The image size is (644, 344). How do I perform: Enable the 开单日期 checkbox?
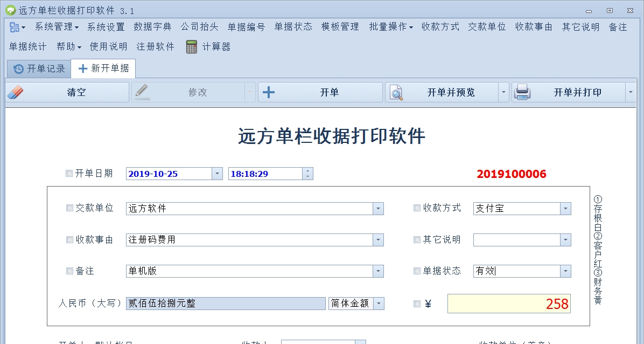[68, 173]
